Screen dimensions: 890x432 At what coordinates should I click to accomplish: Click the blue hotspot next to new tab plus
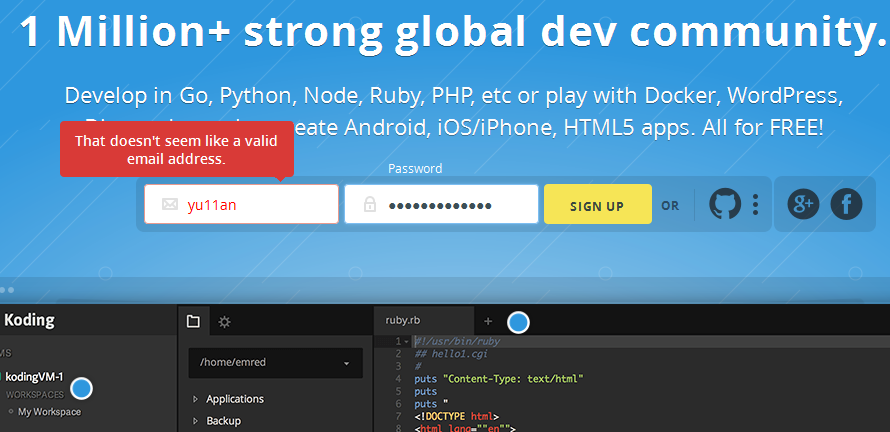[x=518, y=322]
